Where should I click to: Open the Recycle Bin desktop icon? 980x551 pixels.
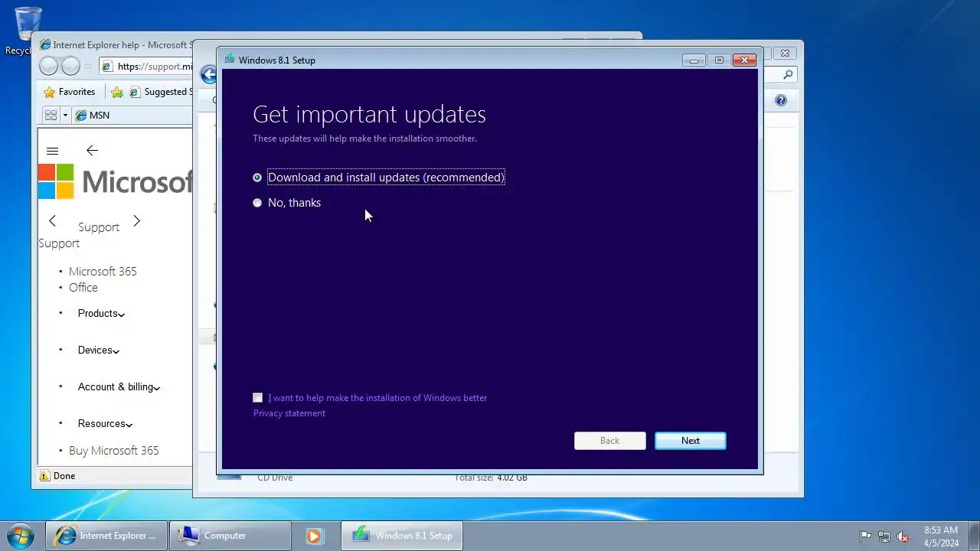tap(28, 31)
